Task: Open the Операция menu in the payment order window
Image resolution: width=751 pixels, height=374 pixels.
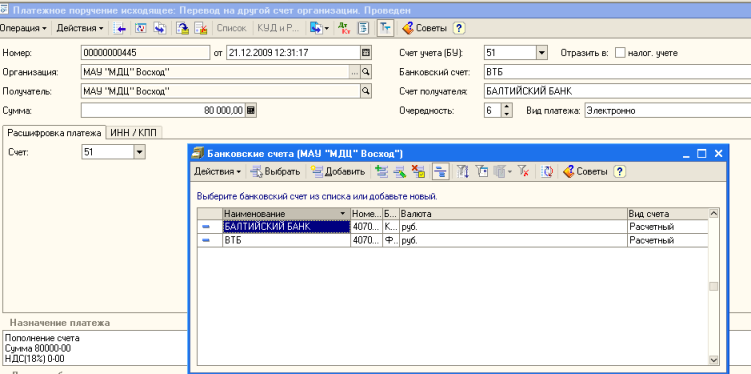Action: (x=23, y=28)
